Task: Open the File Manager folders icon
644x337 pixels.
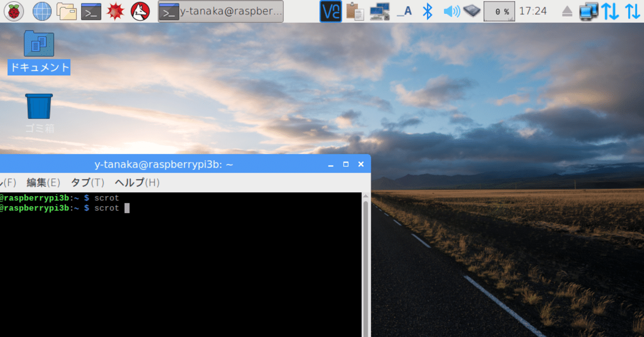Action: coord(66,11)
